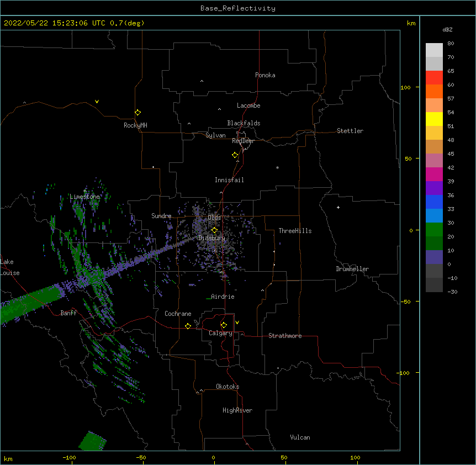The height and width of the screenshot is (465, 476).
Task: Select the white 80–70 dBZ swatch
Action: pos(434,50)
